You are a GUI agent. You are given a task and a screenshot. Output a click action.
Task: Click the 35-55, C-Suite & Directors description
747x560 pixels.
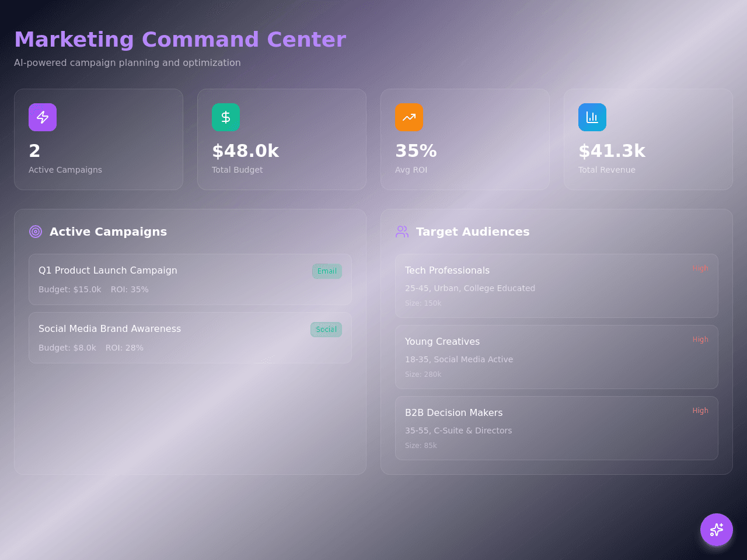click(x=458, y=430)
